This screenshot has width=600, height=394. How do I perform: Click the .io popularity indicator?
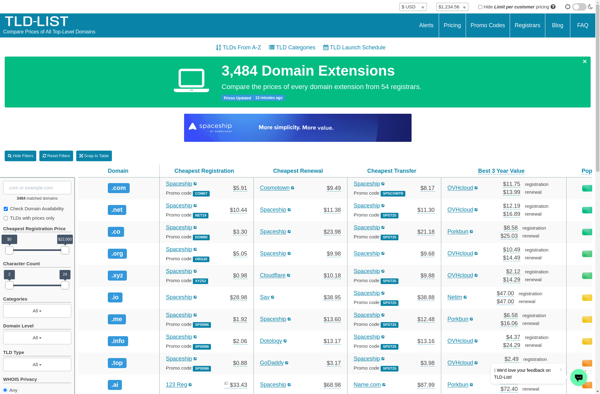point(587,297)
